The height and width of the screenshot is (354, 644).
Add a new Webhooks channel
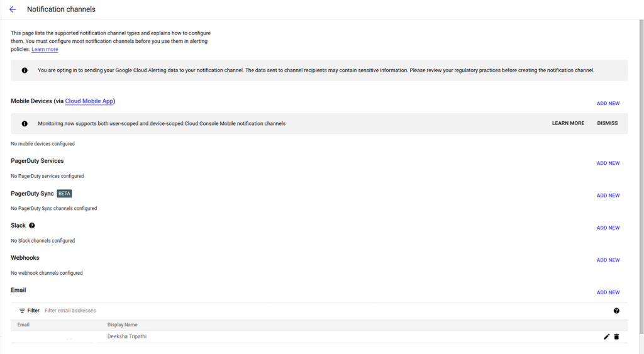tap(608, 260)
